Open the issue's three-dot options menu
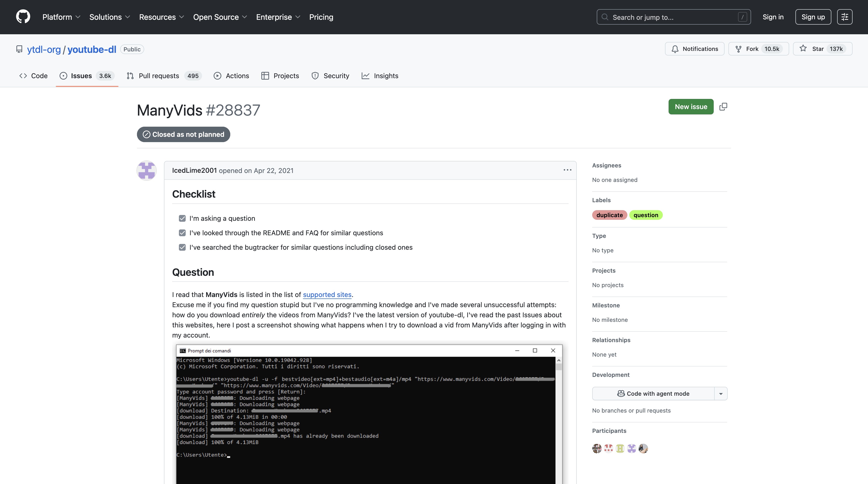 coord(567,170)
